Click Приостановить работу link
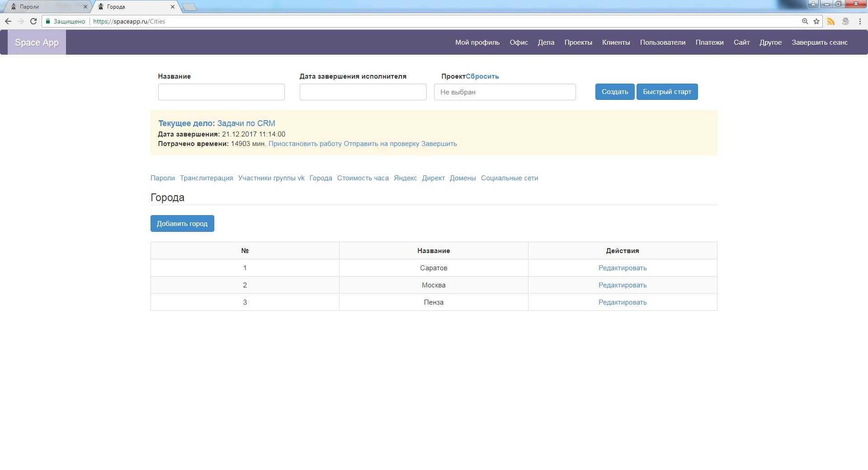868x470 pixels. point(305,144)
